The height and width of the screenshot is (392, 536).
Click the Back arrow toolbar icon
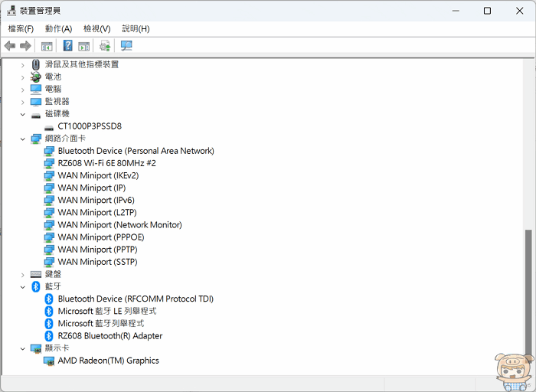pos(10,45)
